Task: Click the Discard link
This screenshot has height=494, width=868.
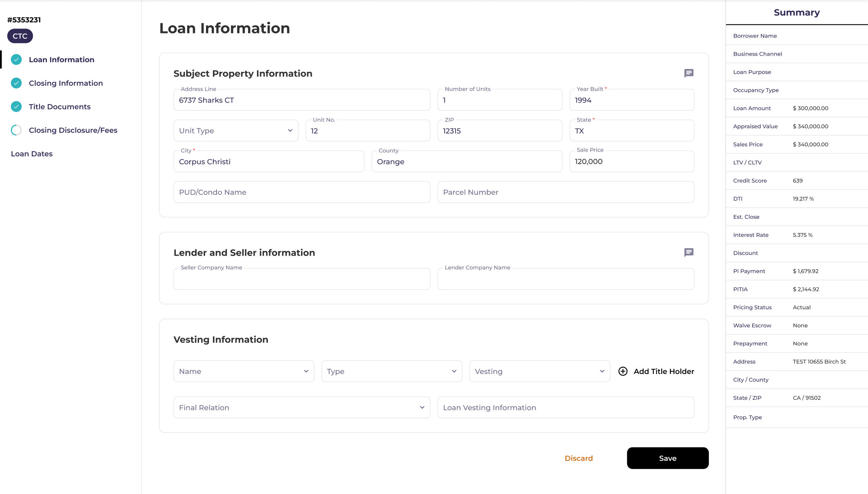Action: (x=579, y=458)
